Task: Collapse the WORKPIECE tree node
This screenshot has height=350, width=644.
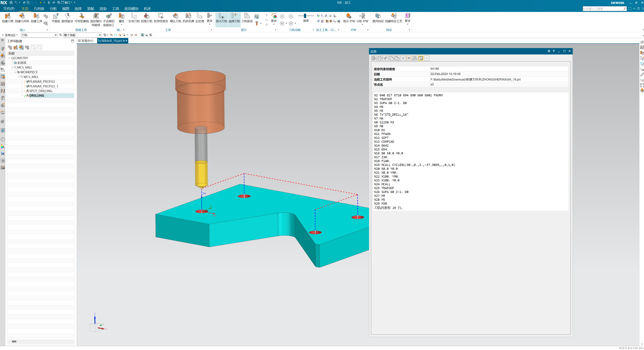Action: coord(15,72)
